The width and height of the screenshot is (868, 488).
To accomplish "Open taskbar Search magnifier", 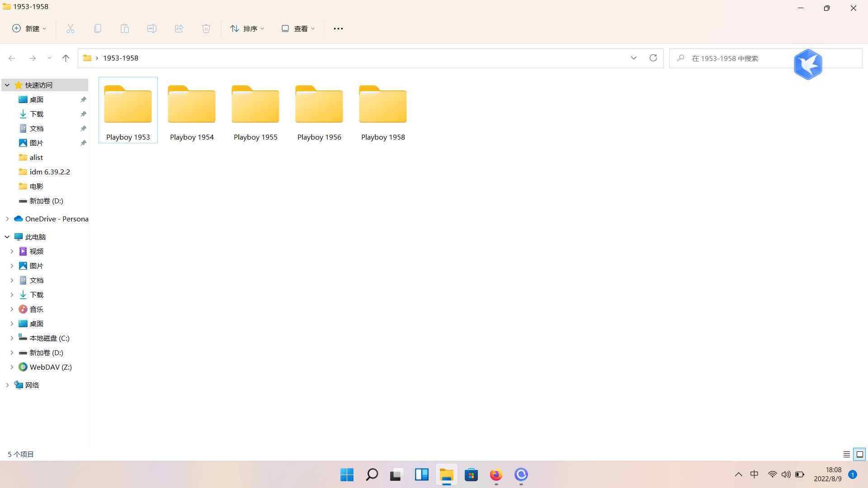I will (372, 474).
